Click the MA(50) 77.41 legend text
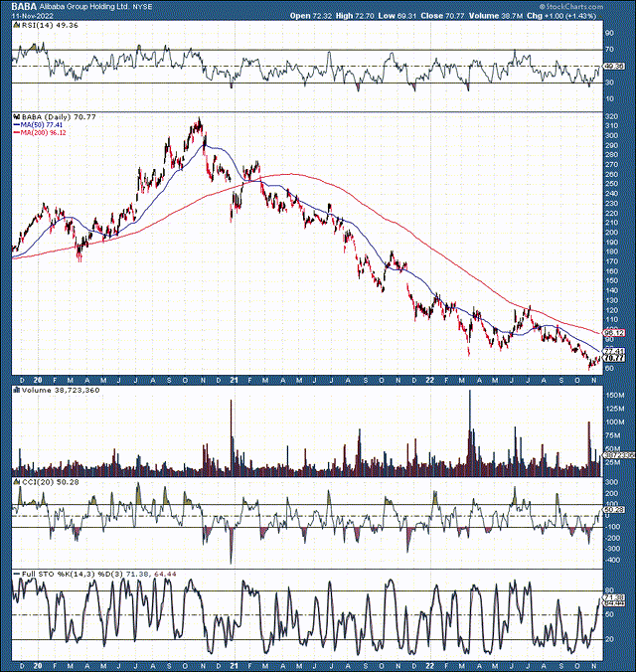Viewport: 636px width, 672px height. pos(42,124)
